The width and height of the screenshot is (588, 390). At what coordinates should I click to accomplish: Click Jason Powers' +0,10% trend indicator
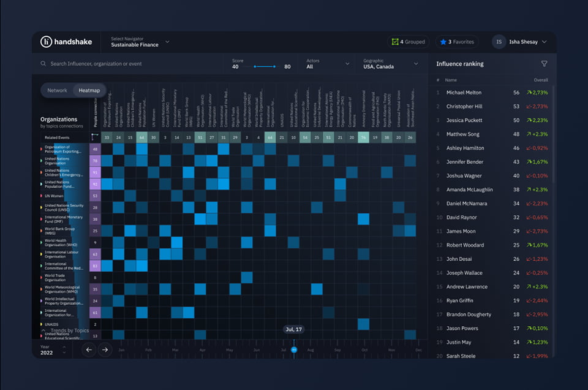537,328
